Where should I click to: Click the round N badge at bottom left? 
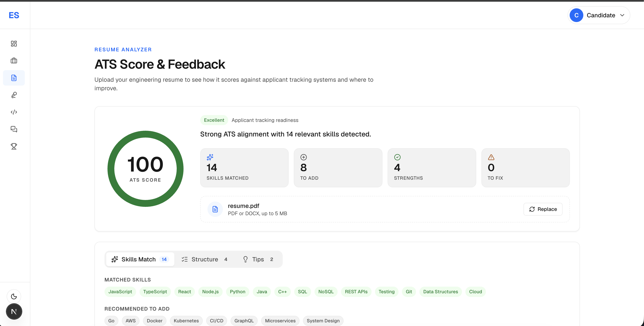(14, 311)
